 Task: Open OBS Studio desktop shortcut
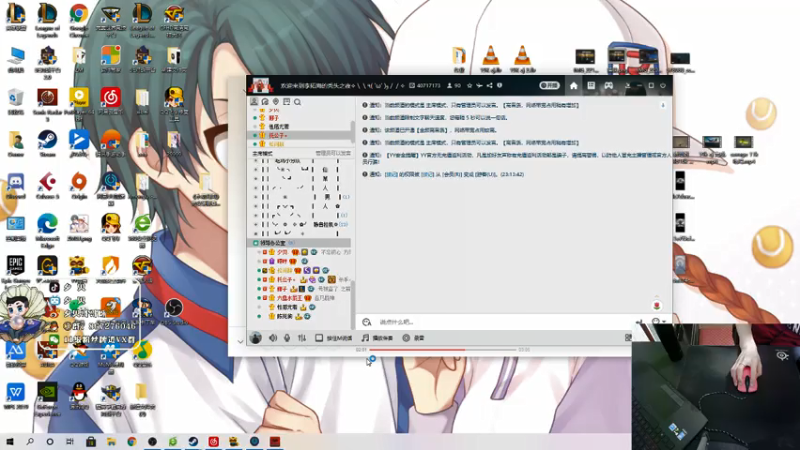click(173, 311)
